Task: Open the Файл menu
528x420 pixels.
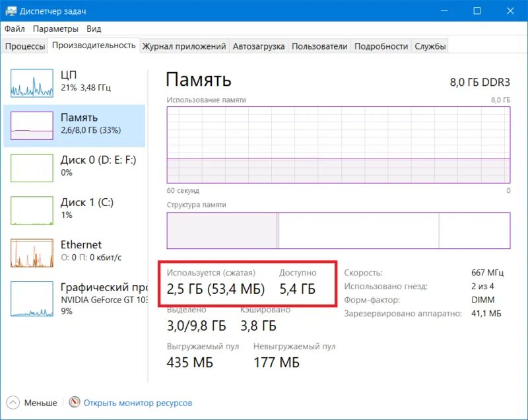Action: 15,29
